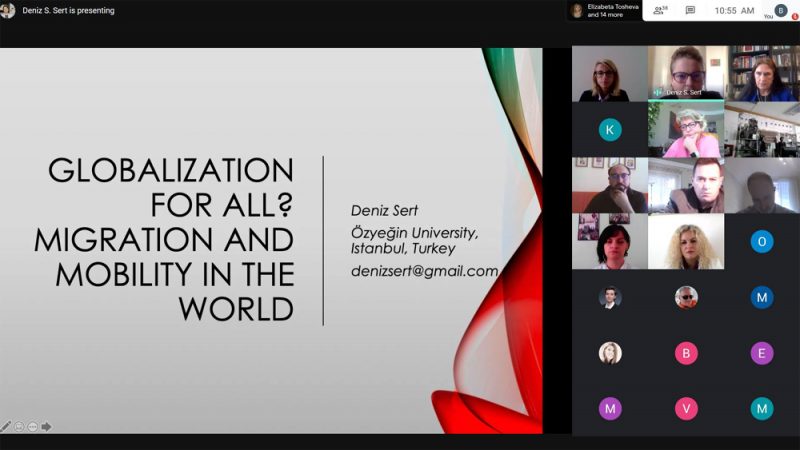Advance slide with the next arrow icon

[46, 427]
